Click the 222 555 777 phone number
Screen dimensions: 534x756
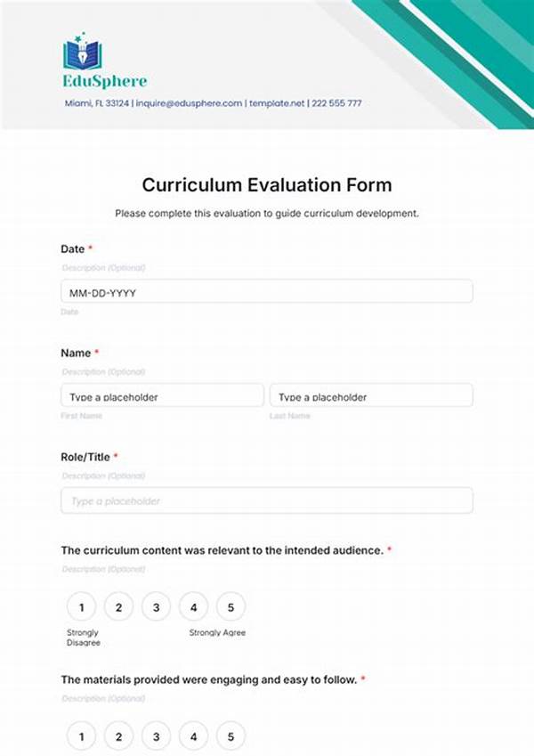pyautogui.click(x=337, y=103)
